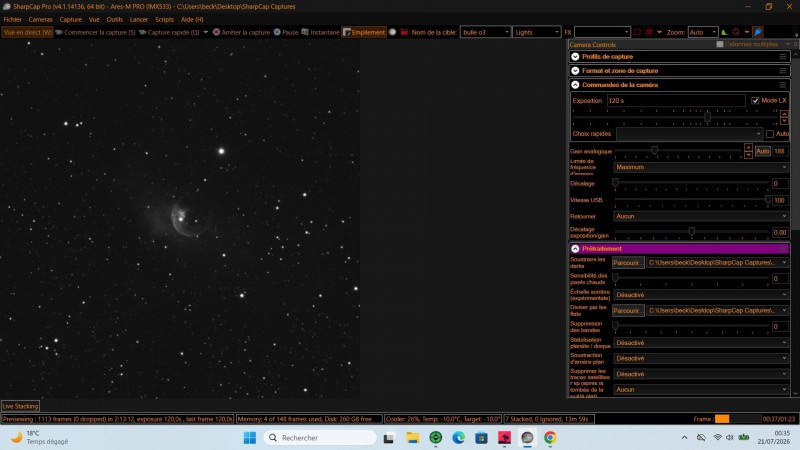Open the Outils menu
Screen dimensions: 800x450
[114, 19]
